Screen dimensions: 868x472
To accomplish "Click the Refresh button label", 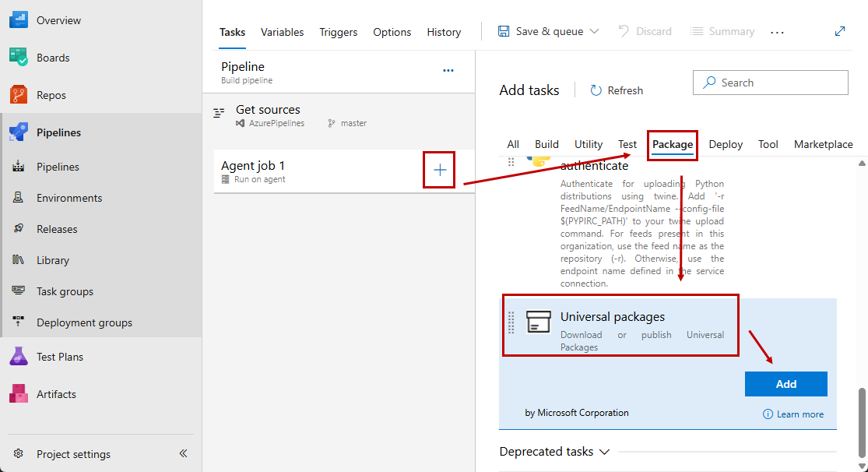I will 625,90.
